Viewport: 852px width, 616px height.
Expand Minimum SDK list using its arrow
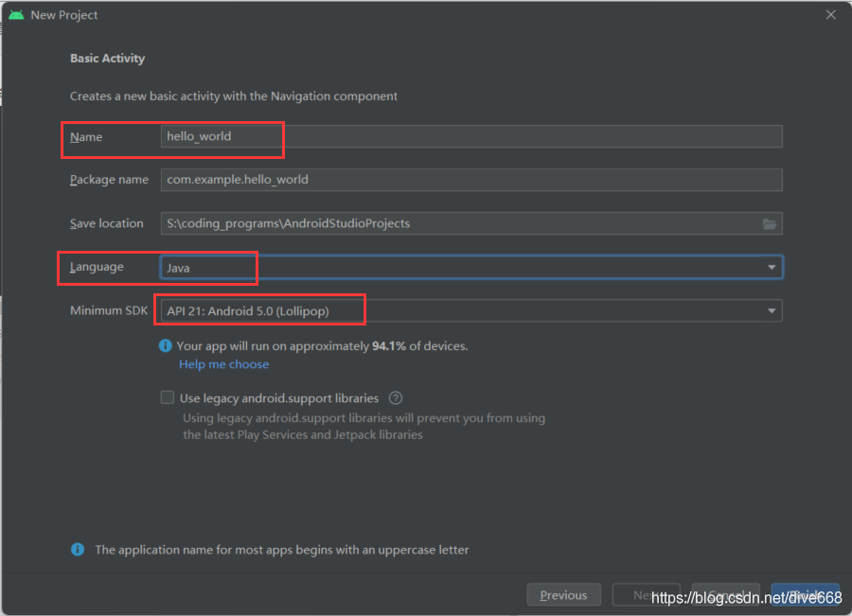coord(772,310)
